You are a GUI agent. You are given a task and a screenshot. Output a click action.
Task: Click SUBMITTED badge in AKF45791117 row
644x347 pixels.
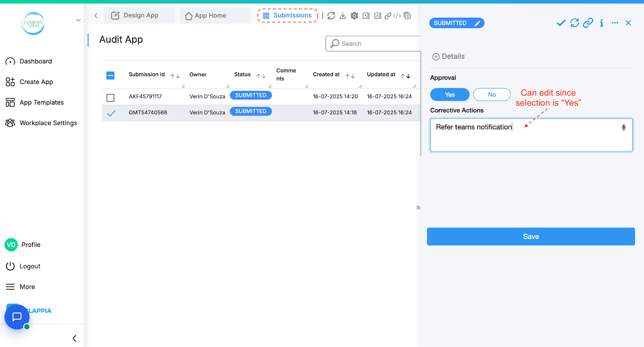point(251,95)
